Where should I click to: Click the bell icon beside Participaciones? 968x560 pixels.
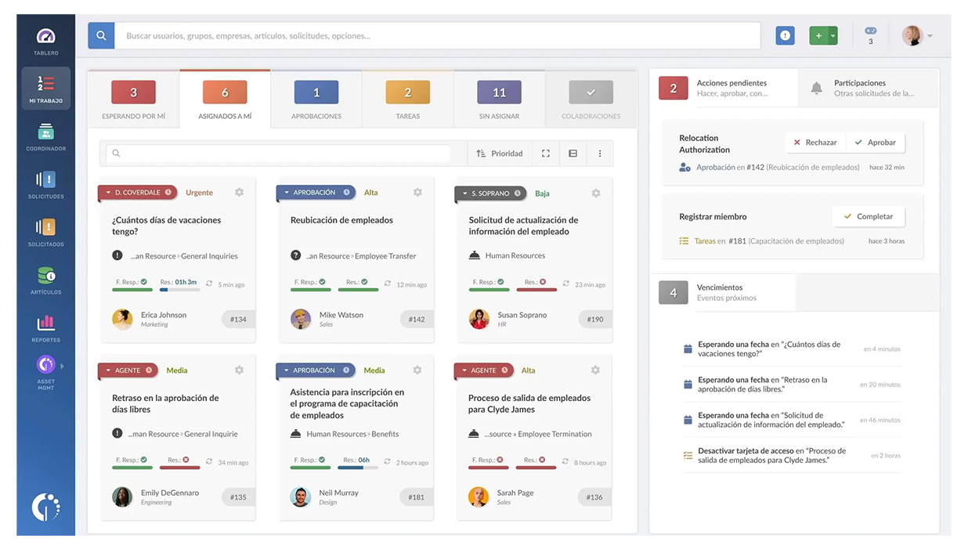(816, 88)
